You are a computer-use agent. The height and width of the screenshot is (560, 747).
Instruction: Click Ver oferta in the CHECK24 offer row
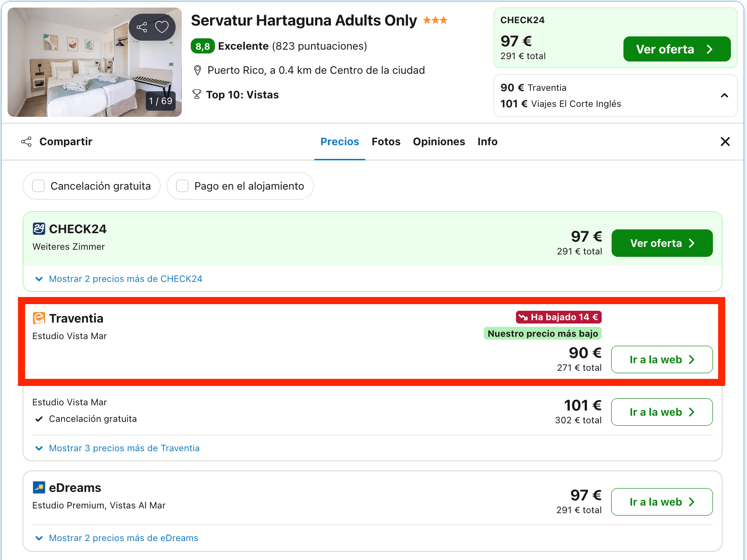[662, 243]
